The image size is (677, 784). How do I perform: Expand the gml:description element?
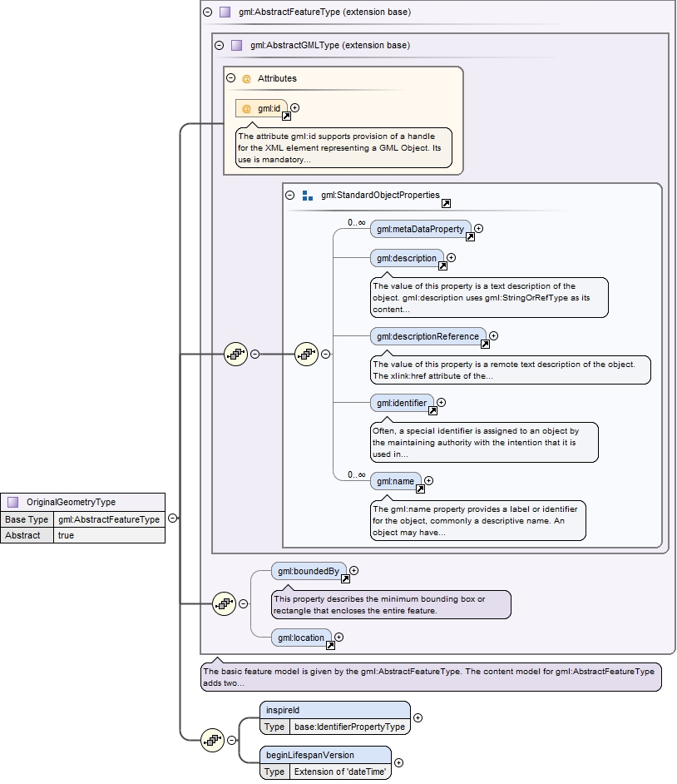click(451, 257)
